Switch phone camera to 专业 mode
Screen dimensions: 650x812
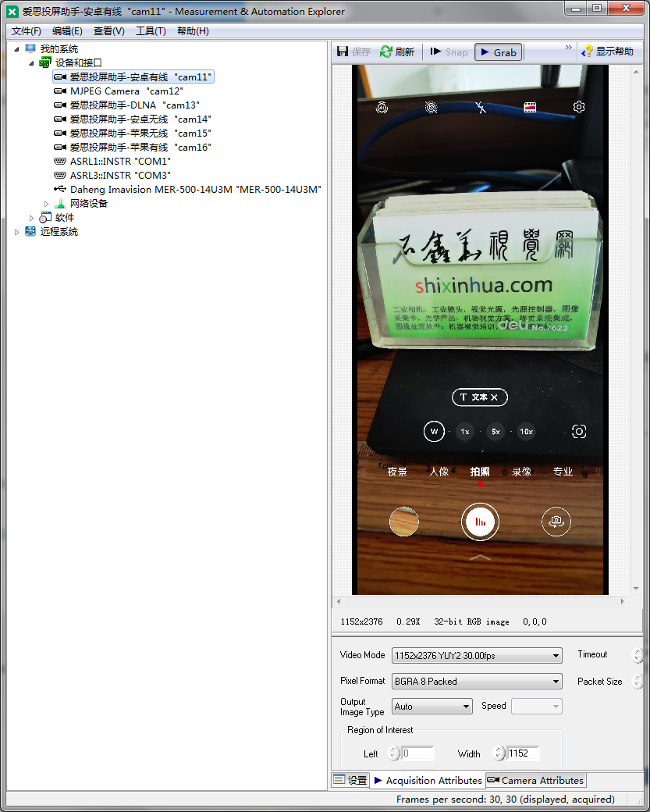563,472
